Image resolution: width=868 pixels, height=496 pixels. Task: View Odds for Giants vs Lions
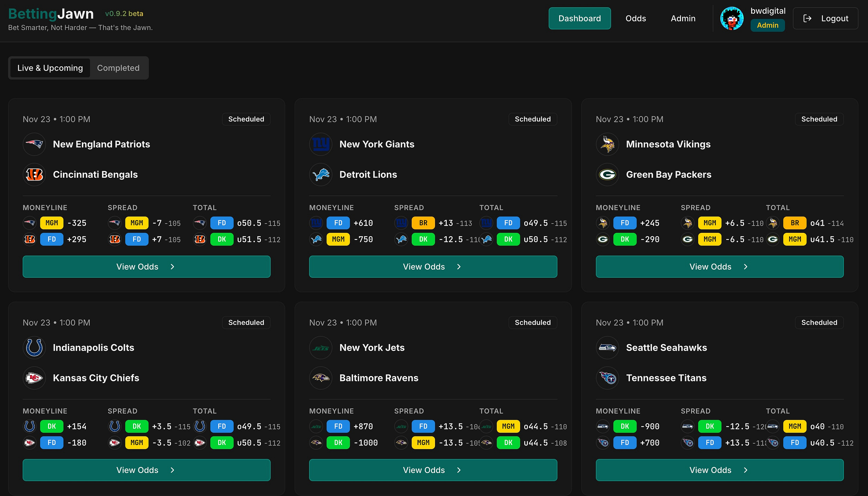click(433, 267)
